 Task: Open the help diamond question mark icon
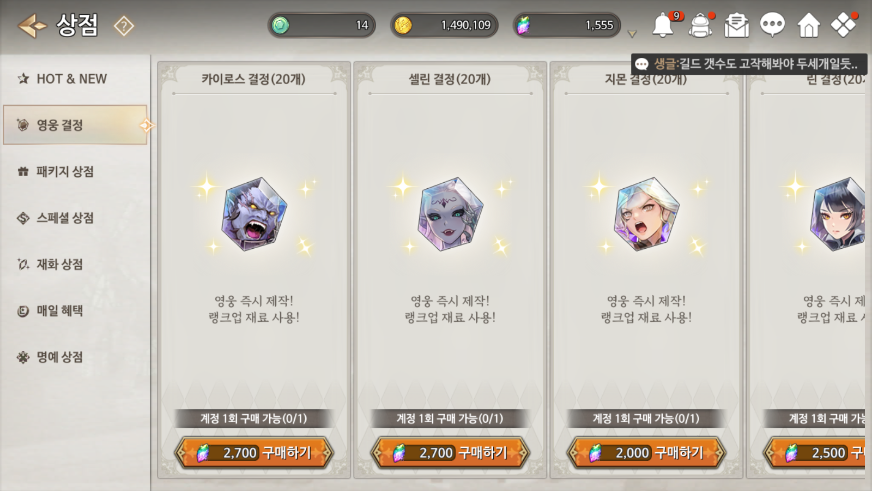123,26
